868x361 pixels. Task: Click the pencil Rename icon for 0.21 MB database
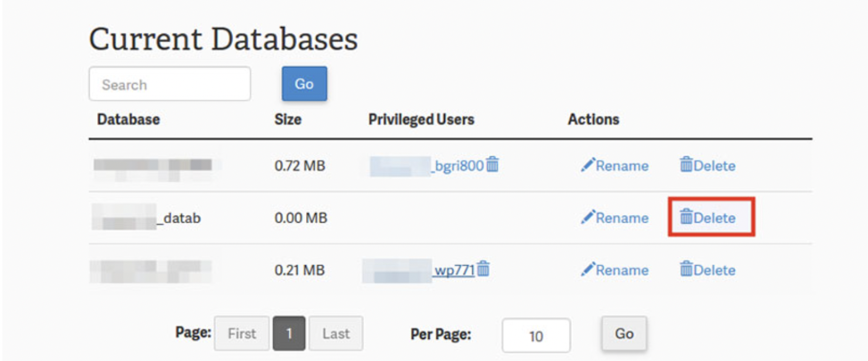click(x=588, y=270)
